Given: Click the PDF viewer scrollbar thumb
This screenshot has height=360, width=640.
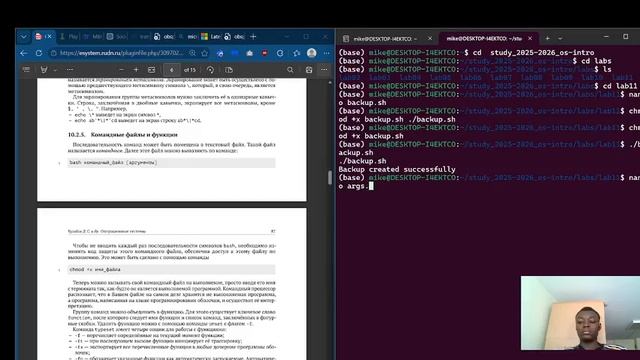Looking at the screenshot, I should tap(330, 178).
